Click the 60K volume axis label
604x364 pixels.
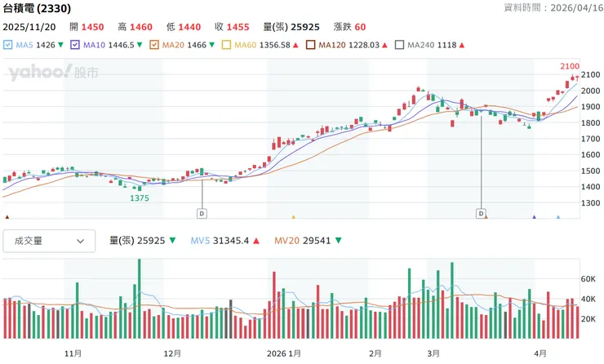click(x=588, y=279)
